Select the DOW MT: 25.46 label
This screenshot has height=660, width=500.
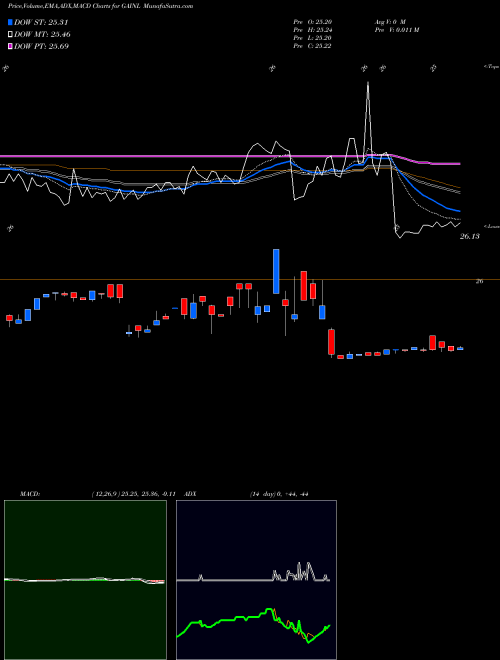42,35
